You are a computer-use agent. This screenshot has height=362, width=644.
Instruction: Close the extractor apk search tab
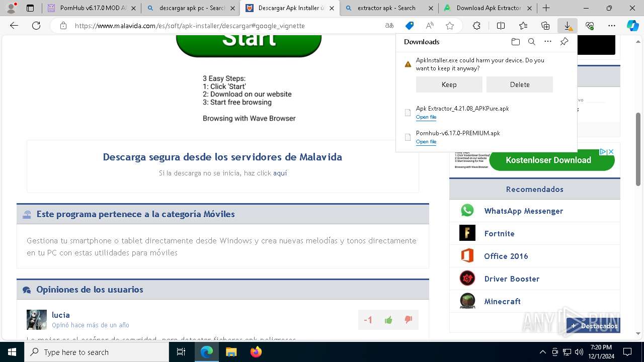pos(431,8)
